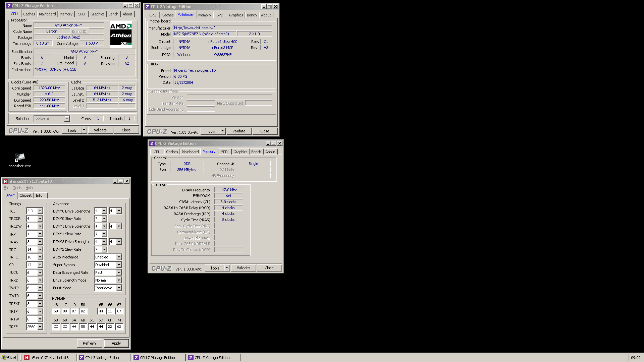This screenshot has width=644, height=362.
Task: Open the Graphics tab in Memory window
Action: [240, 152]
